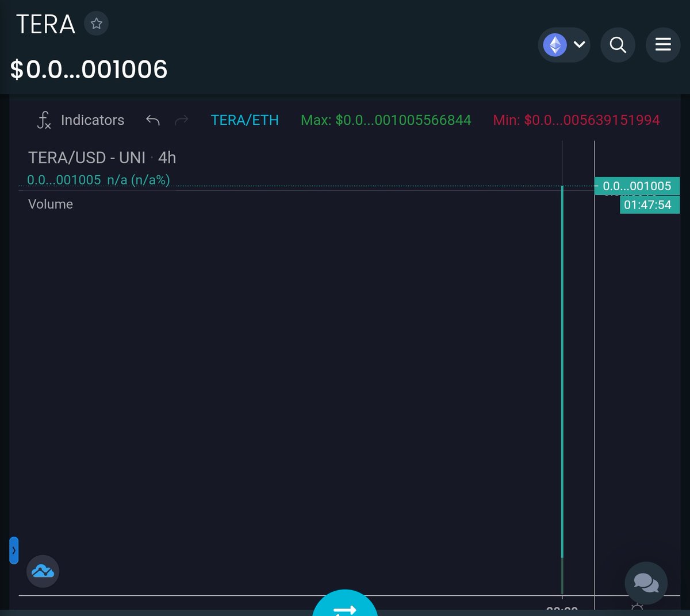Open the chart cloud save icon
Viewport: 690px width, 616px height.
(x=43, y=571)
